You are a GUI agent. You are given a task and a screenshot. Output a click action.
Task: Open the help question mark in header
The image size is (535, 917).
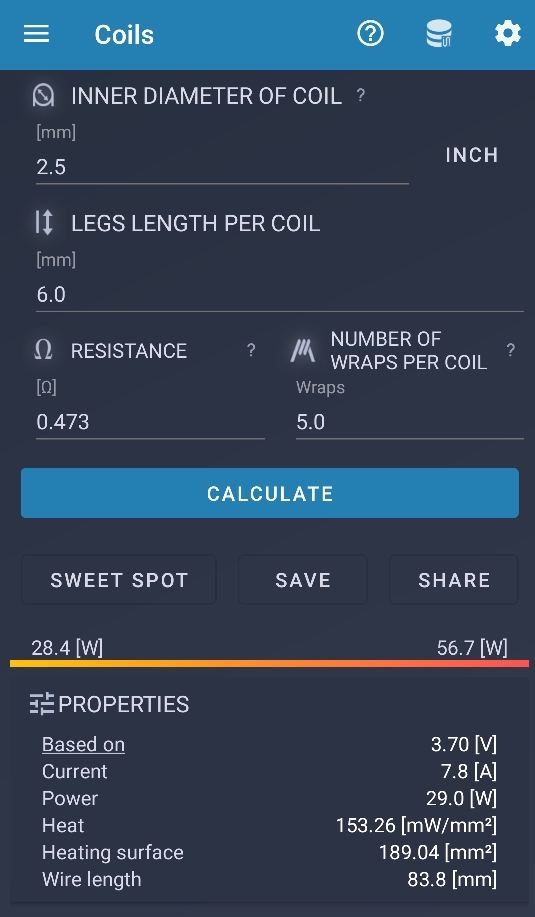(x=370, y=34)
